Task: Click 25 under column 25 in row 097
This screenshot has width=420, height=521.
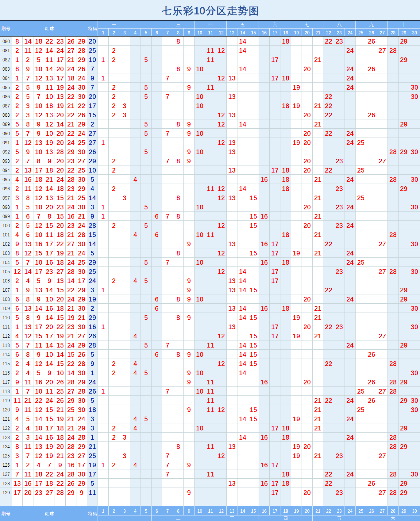Action: click(x=361, y=198)
